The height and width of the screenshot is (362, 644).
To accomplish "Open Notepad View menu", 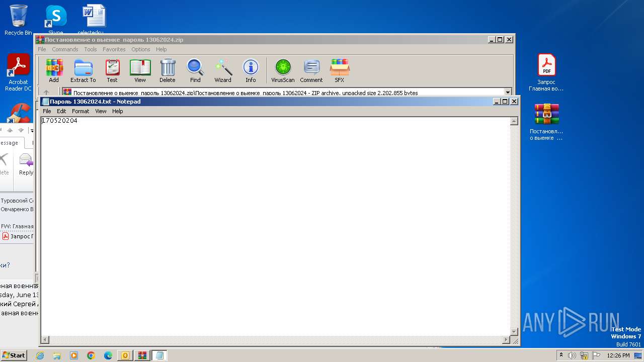I will (101, 111).
